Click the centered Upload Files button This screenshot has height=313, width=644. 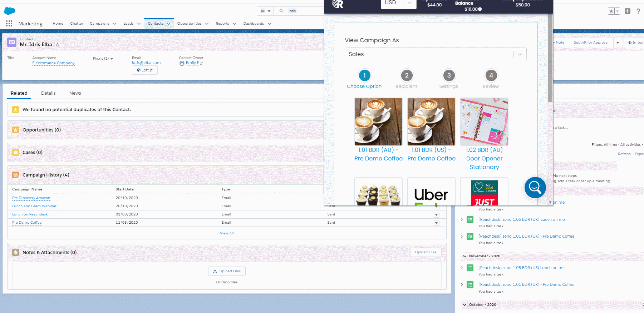pyautogui.click(x=227, y=271)
